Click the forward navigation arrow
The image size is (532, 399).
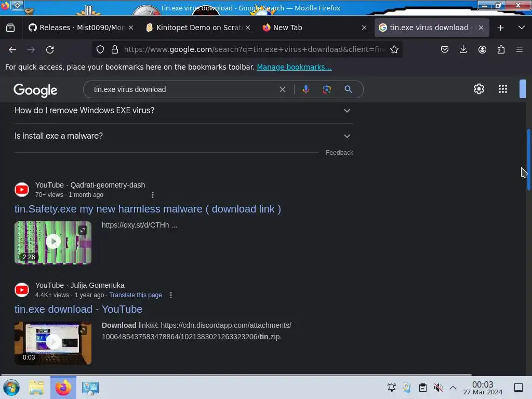click(31, 49)
